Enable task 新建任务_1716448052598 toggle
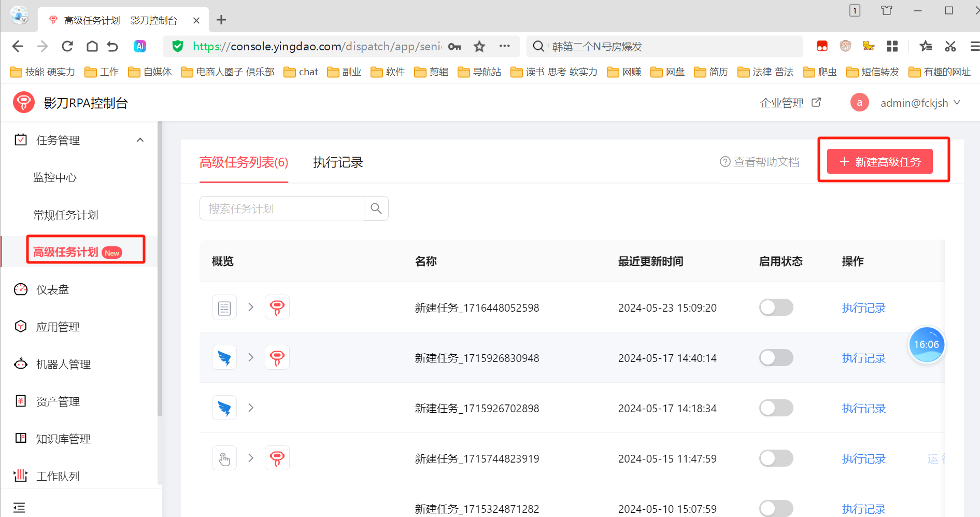 (776, 308)
